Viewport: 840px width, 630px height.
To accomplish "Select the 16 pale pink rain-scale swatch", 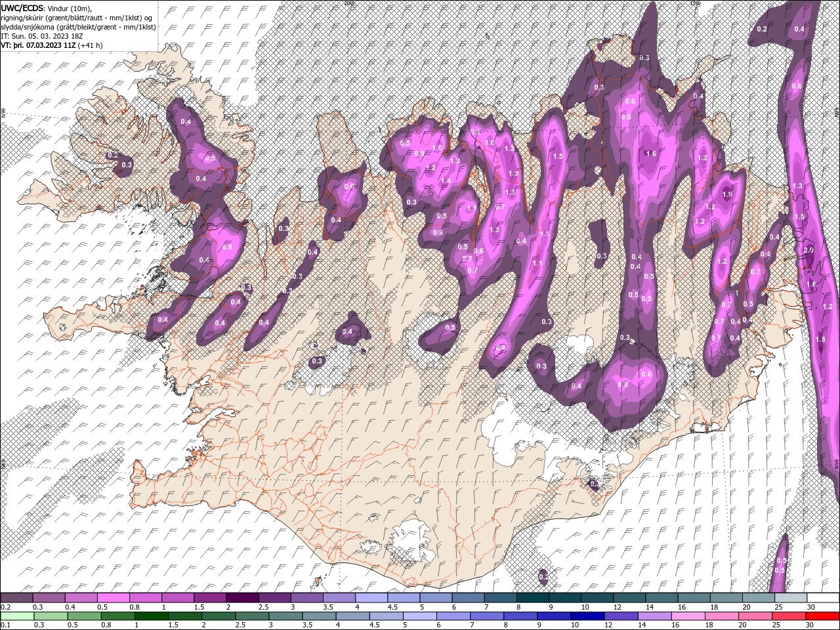I will coord(687,616).
